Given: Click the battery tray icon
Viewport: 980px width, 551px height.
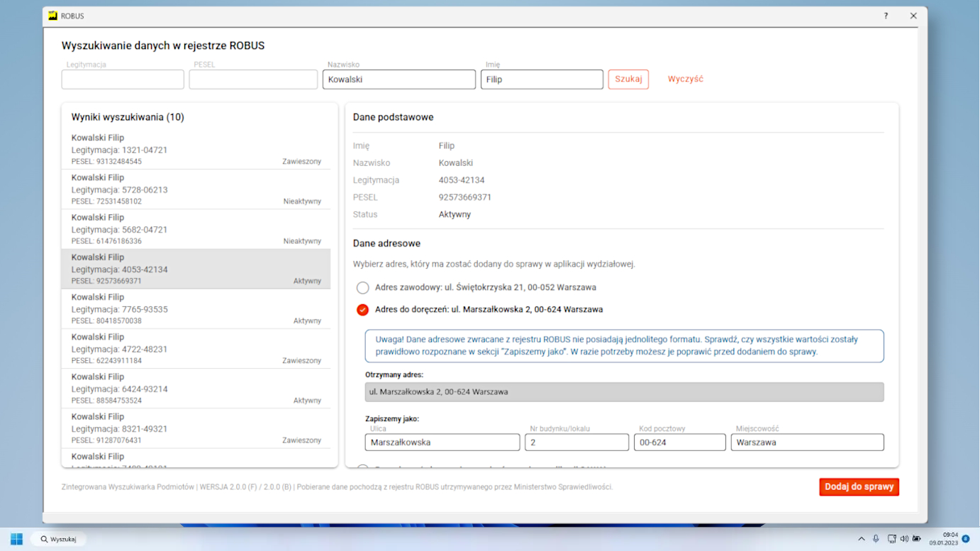Looking at the screenshot, I should [x=917, y=539].
